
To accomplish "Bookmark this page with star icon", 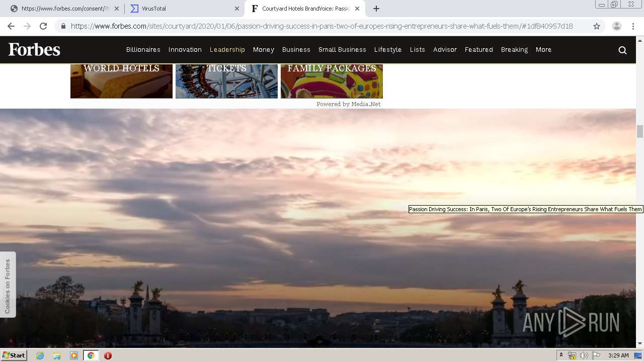I will [597, 26].
